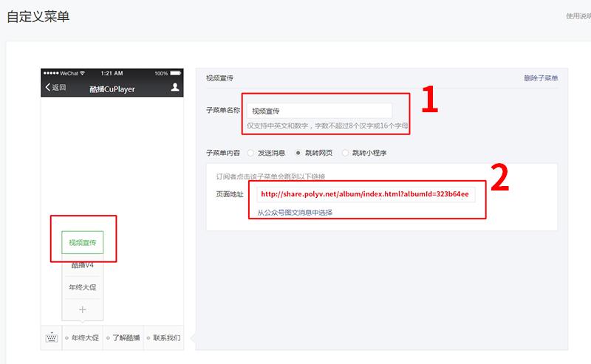
Task: Click the 酷播CuPlayer title in phone header
Action: tap(112, 89)
